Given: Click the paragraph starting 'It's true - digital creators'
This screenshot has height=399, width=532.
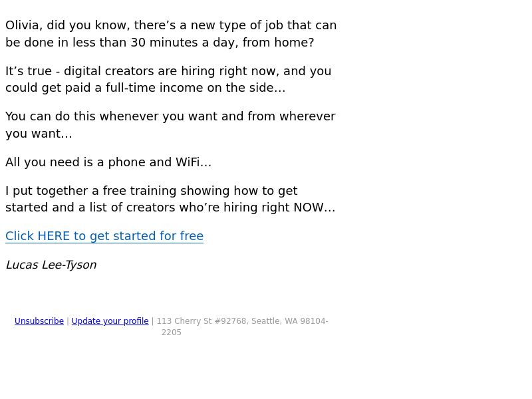Looking at the screenshot, I should point(168,79).
